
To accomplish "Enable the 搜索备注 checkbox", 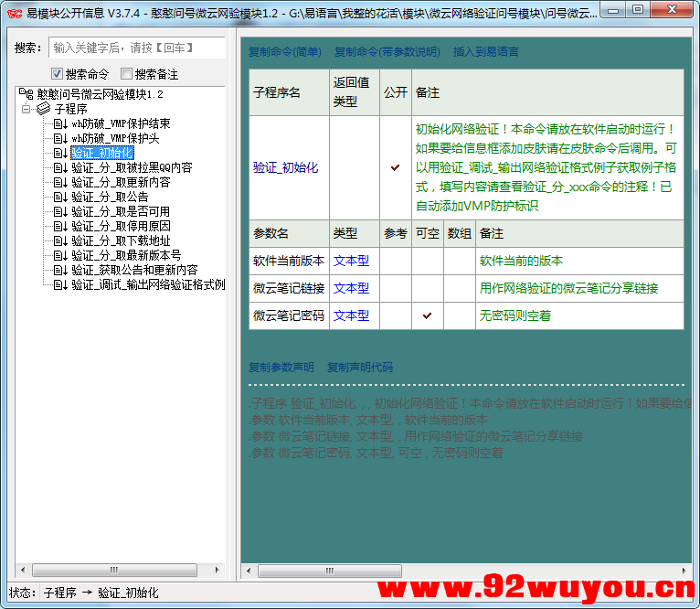I will [x=127, y=74].
